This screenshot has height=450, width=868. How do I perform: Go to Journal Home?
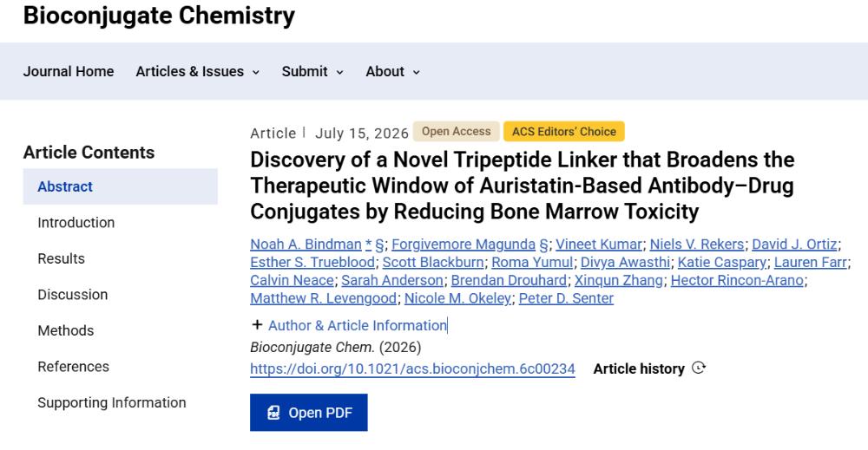click(x=68, y=71)
